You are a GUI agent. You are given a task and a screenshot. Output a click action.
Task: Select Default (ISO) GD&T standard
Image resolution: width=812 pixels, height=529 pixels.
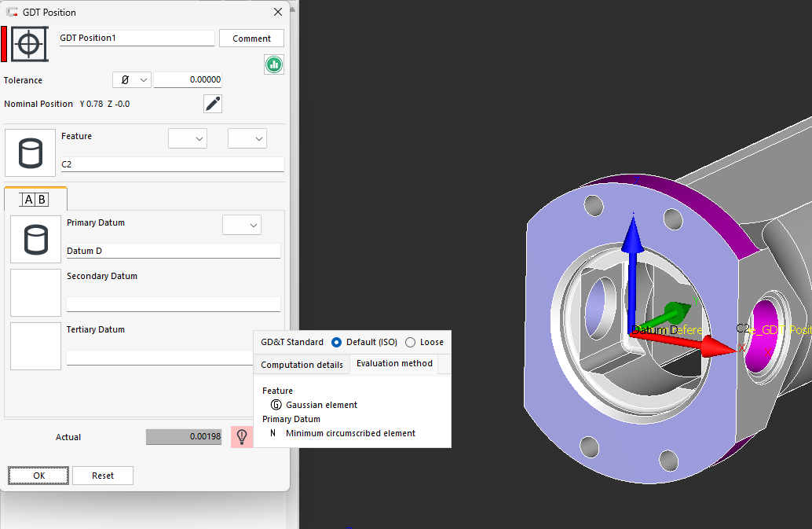(337, 342)
